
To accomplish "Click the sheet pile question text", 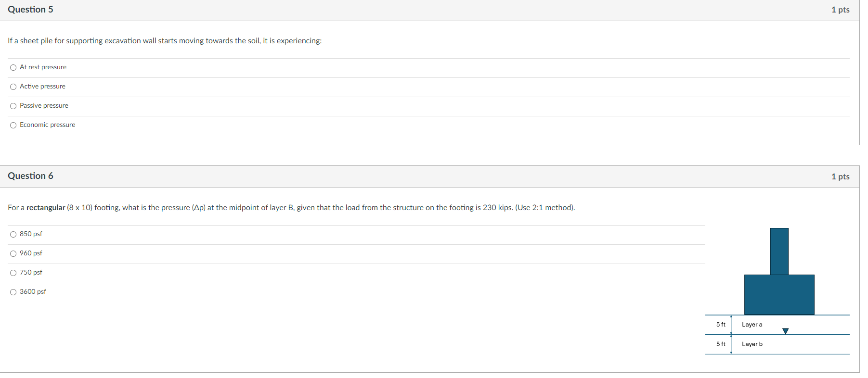I will 165,41.
